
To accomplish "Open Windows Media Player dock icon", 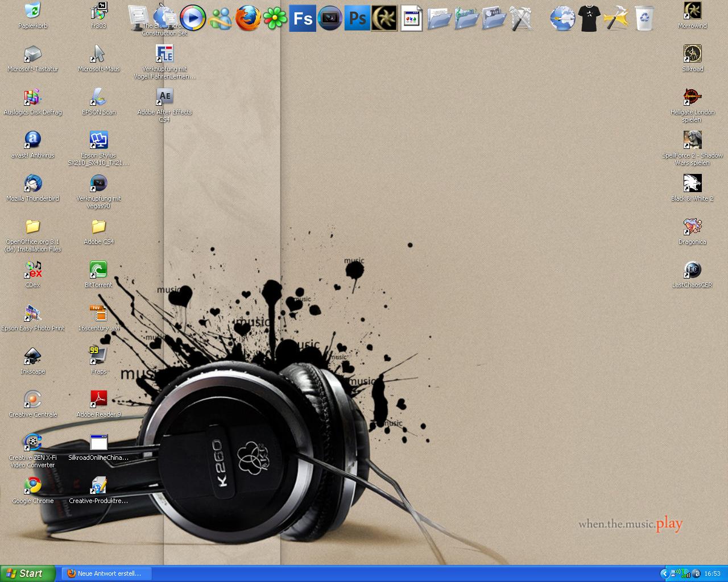I will 193,18.
